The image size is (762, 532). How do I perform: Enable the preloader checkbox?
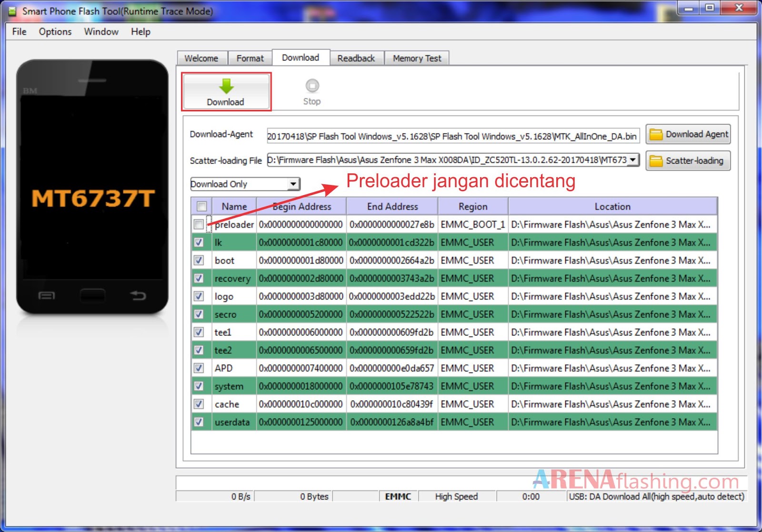(199, 224)
